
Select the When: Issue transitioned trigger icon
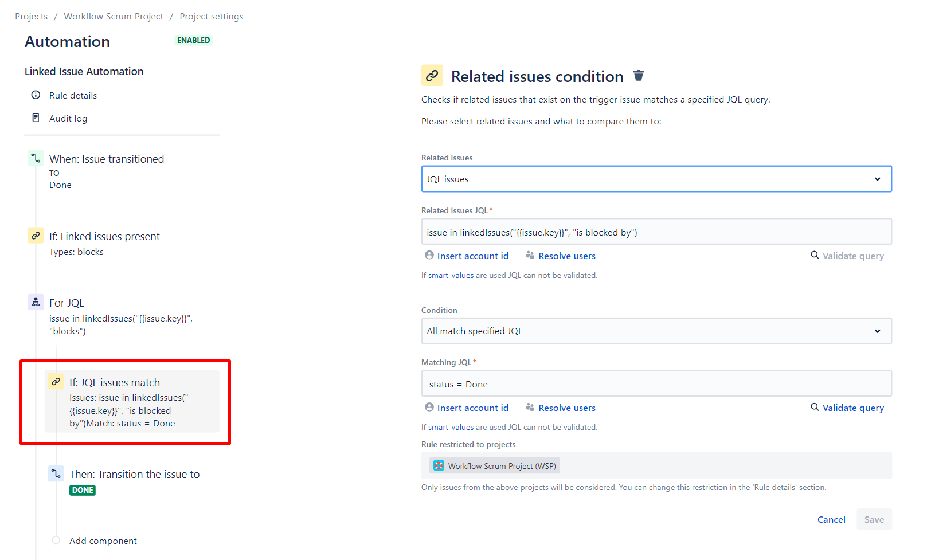coord(35,158)
